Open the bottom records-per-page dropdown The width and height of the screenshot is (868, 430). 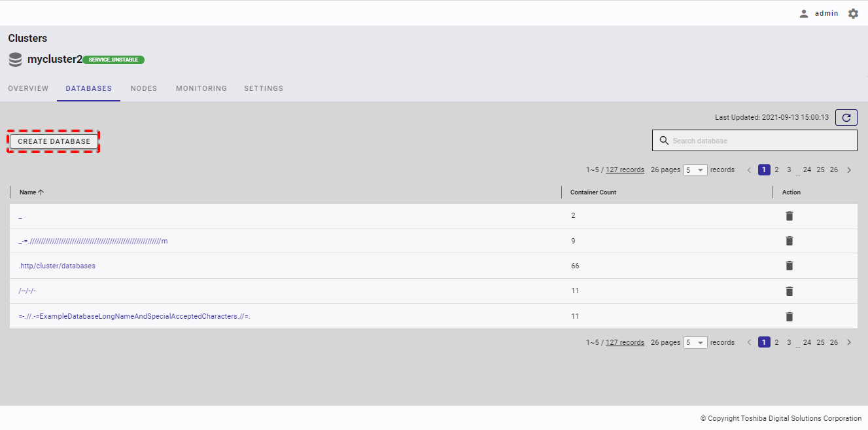pyautogui.click(x=695, y=342)
